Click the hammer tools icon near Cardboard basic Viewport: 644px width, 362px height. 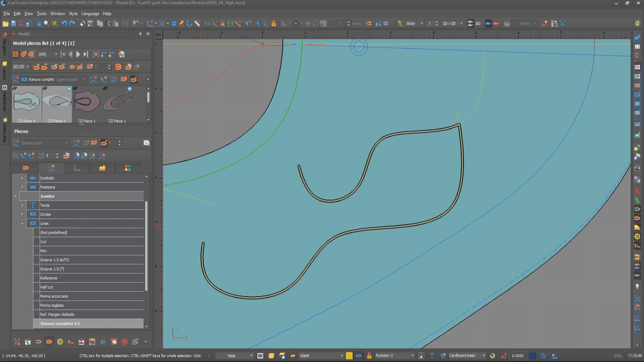(x=443, y=356)
